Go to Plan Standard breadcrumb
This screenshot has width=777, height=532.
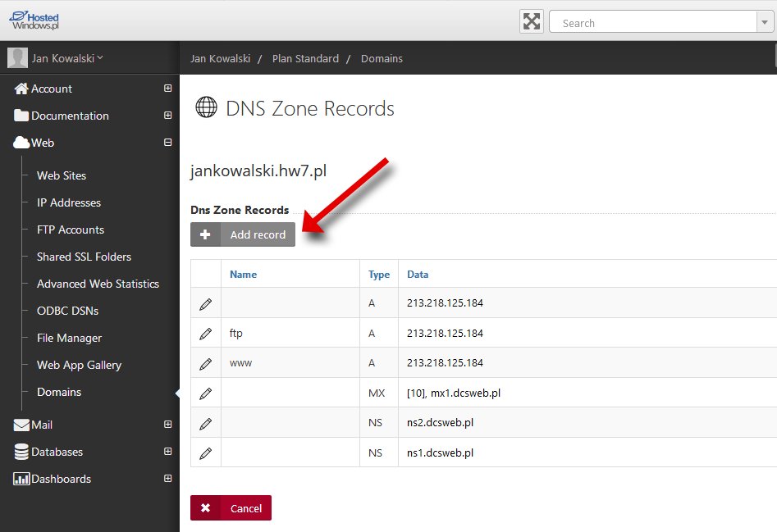pos(305,58)
